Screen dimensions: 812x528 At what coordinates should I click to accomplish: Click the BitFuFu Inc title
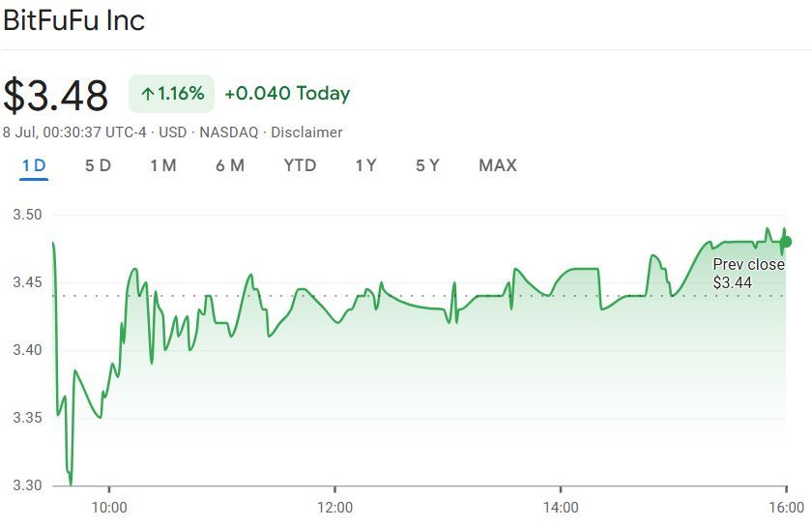tap(74, 20)
